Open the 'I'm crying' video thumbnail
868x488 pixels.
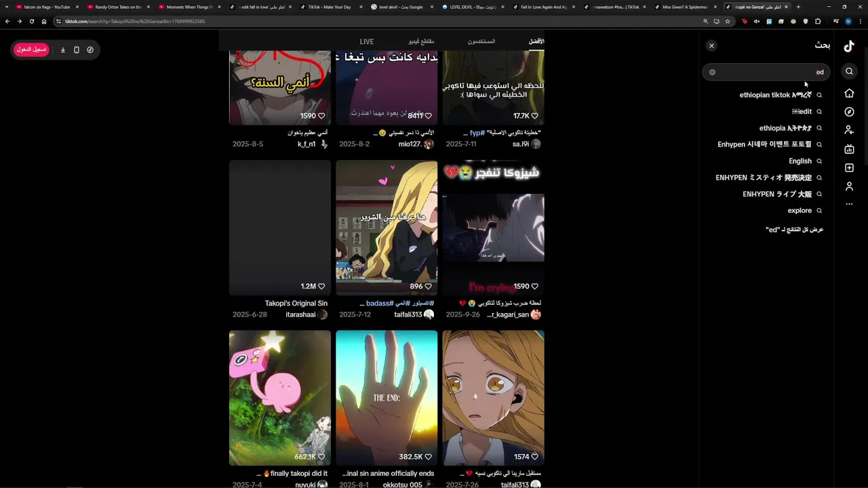click(x=493, y=228)
